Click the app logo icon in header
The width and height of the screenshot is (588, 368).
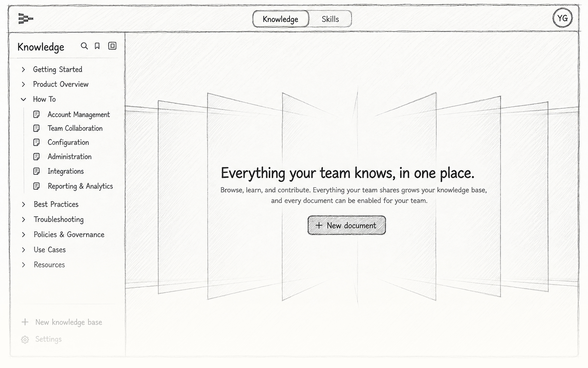(x=26, y=19)
